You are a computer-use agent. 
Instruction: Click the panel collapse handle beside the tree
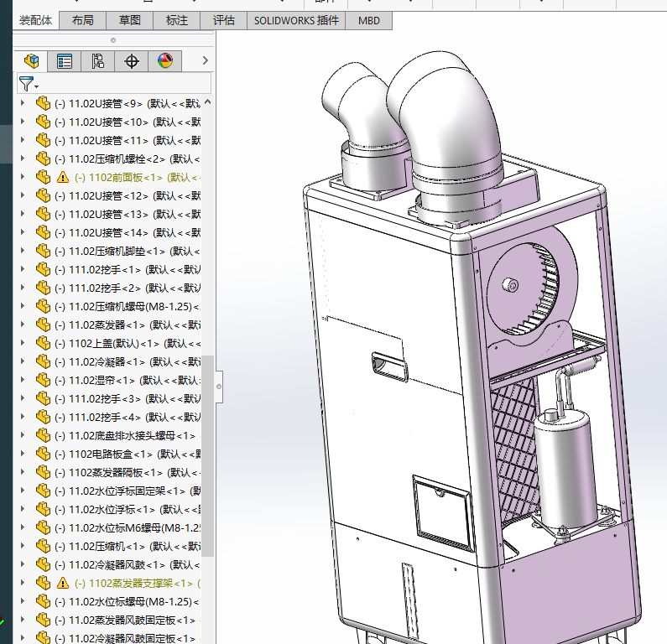tap(219, 387)
